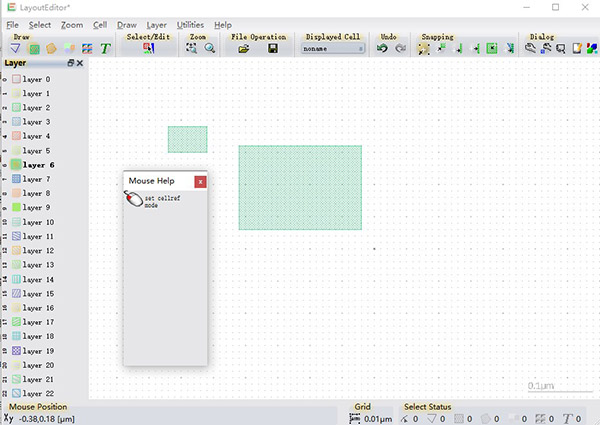Image resolution: width=600 pixels, height=425 pixels.
Task: Click the Grid 0.01µm value
Action: point(378,419)
